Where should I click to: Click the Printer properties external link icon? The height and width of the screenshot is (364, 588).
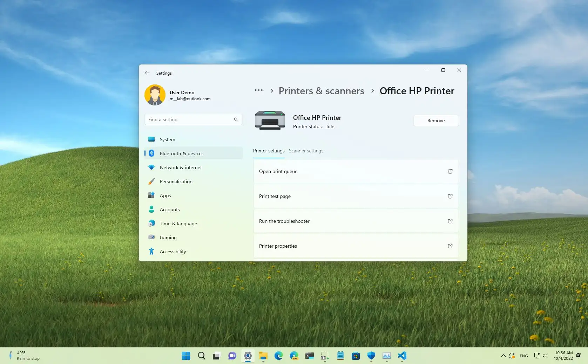pos(450,246)
